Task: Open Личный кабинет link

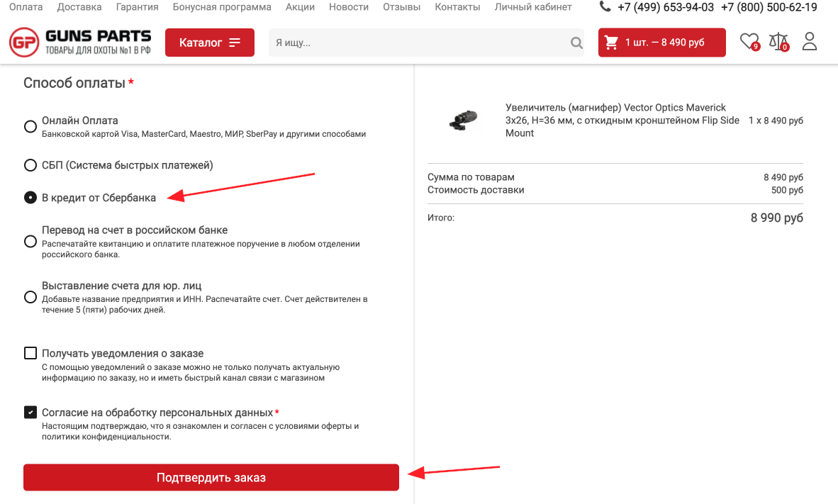Action: tap(533, 7)
